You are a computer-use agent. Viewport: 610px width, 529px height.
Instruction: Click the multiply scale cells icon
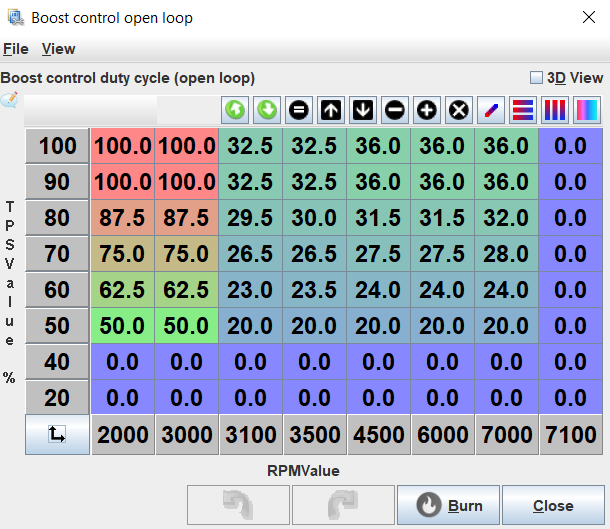coord(459,110)
